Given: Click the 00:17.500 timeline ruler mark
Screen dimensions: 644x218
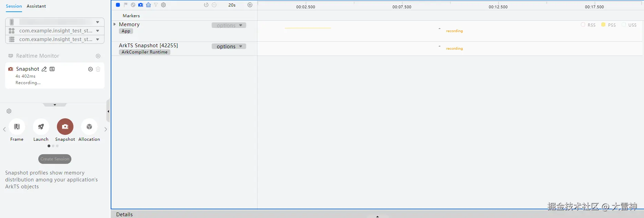Looking at the screenshot, I should point(594,7).
